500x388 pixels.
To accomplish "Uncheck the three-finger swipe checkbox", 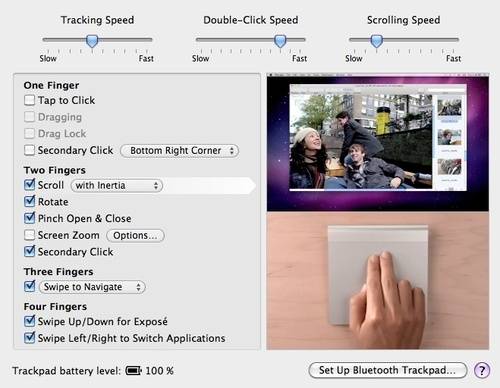I will (x=29, y=286).
